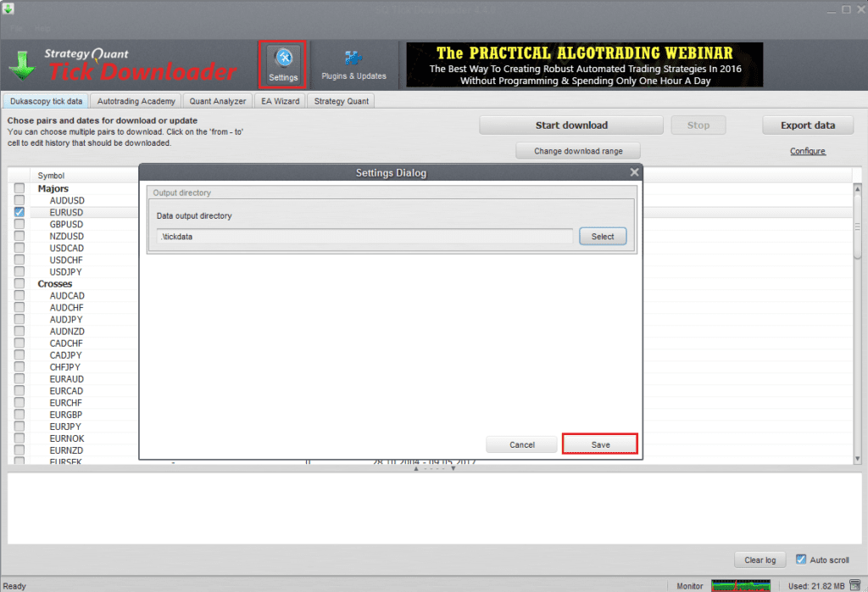Image resolution: width=868 pixels, height=592 pixels.
Task: Select the CADJPY row label
Action: (x=65, y=355)
